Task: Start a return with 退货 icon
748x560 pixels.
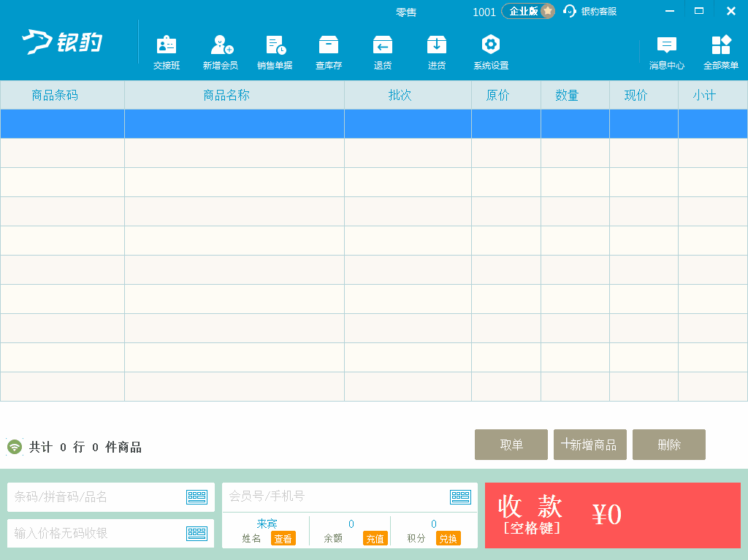Action: (x=383, y=53)
